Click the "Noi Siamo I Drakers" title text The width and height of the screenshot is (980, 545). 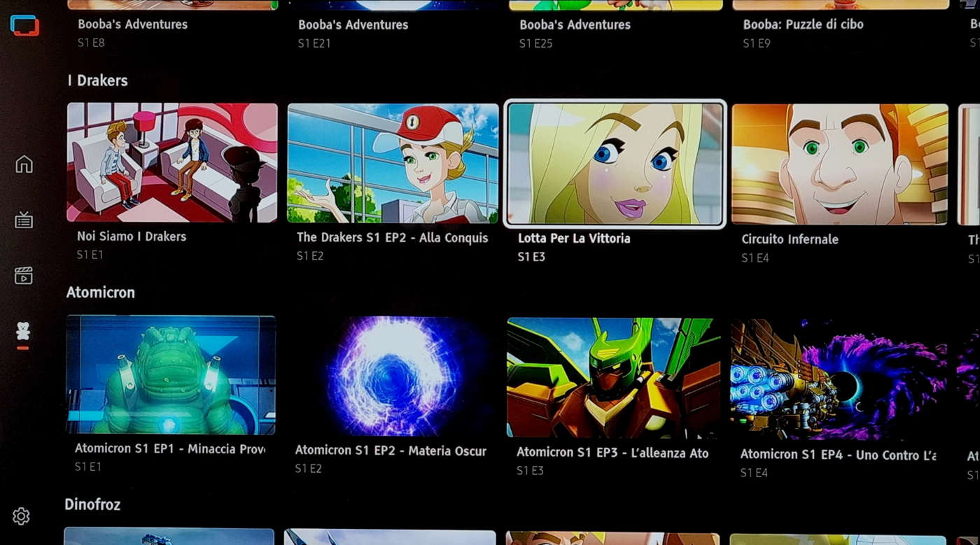point(132,236)
